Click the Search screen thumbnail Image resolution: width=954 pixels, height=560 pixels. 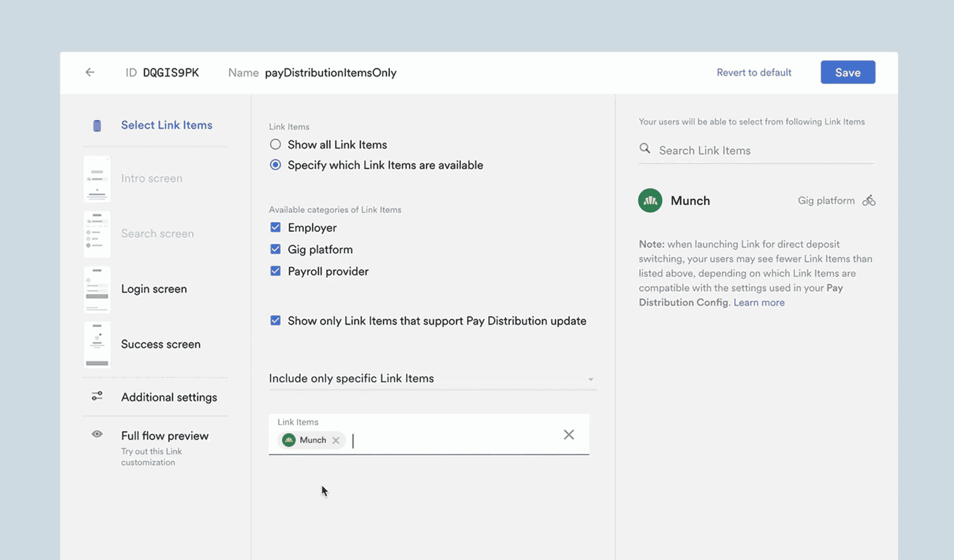pyautogui.click(x=97, y=234)
